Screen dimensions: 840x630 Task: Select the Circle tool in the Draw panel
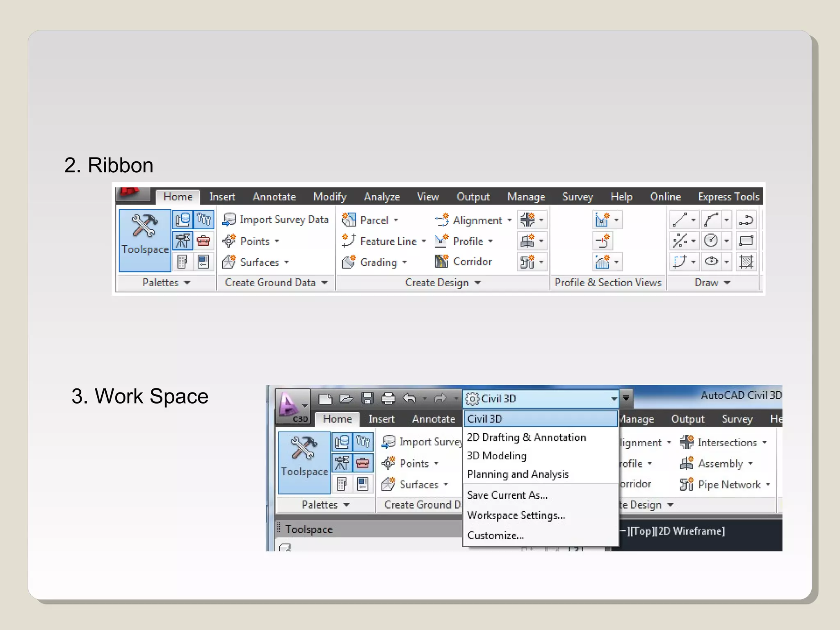(712, 241)
